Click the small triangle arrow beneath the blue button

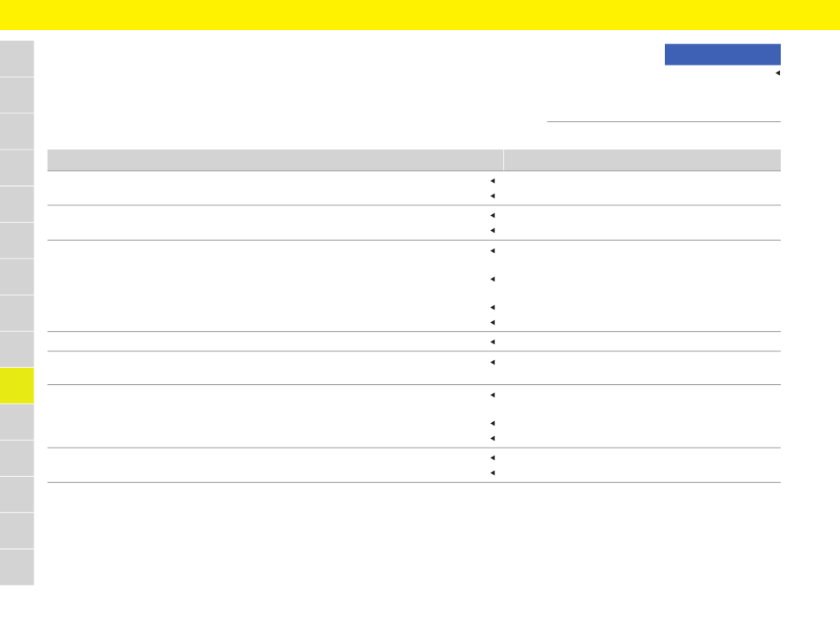click(777, 73)
